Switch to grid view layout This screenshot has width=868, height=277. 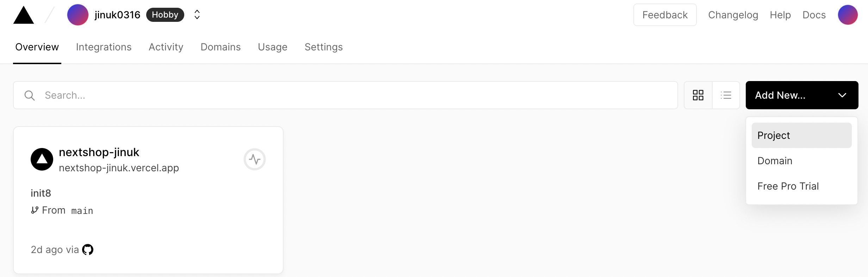698,95
